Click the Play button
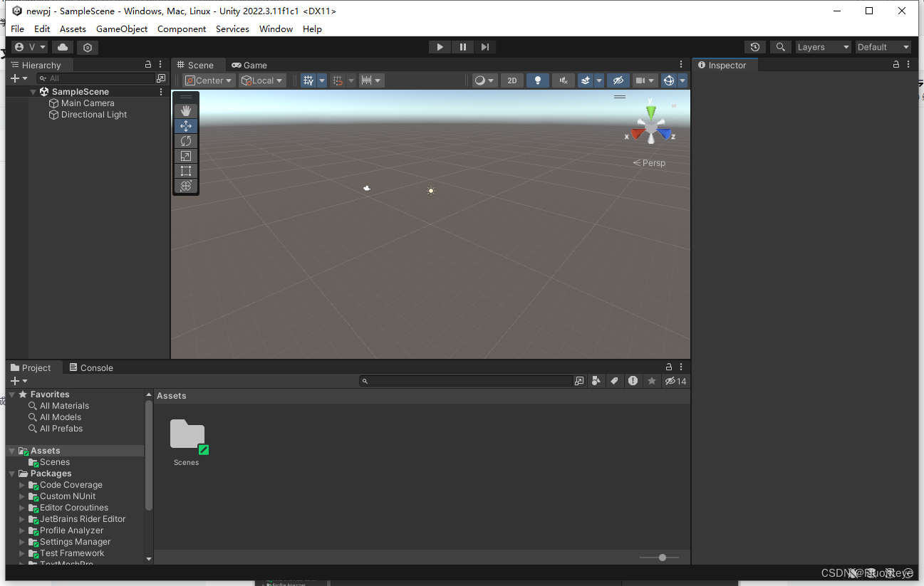This screenshot has width=924, height=586. tap(440, 47)
